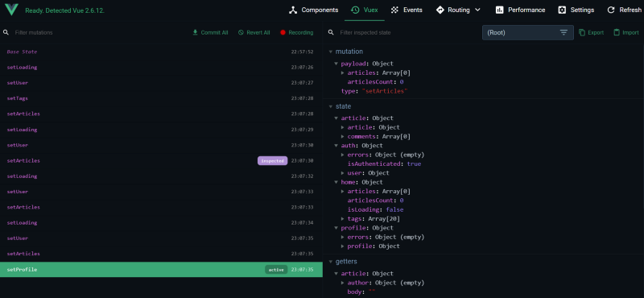Select setUser mutation at 23:07:35
Viewport: 644px width, 298px height.
(x=161, y=238)
